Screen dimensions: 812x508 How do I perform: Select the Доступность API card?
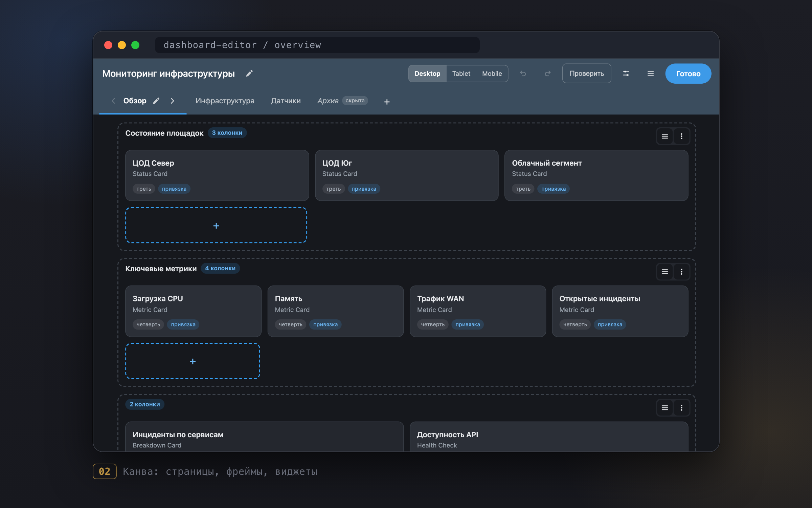click(x=549, y=437)
